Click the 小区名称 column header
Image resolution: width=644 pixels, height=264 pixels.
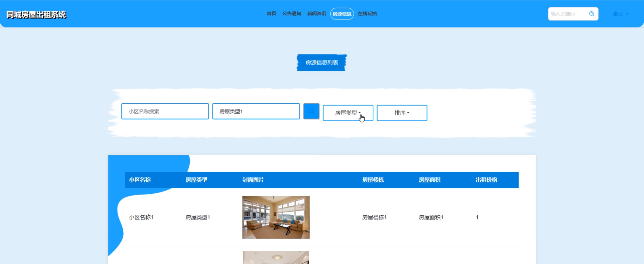click(140, 180)
